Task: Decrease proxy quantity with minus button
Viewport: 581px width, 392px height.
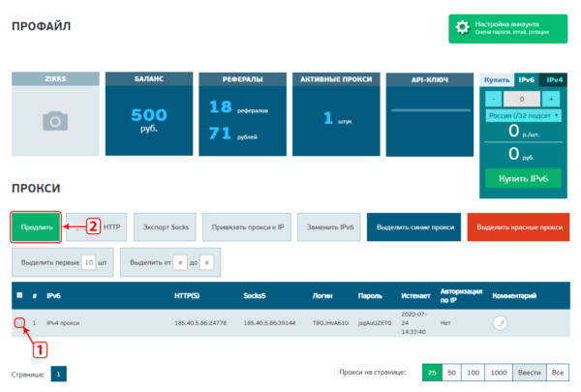Action: 494,99
